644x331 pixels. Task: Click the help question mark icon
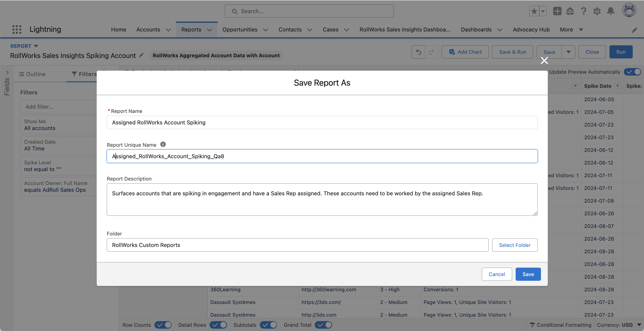[583, 11]
